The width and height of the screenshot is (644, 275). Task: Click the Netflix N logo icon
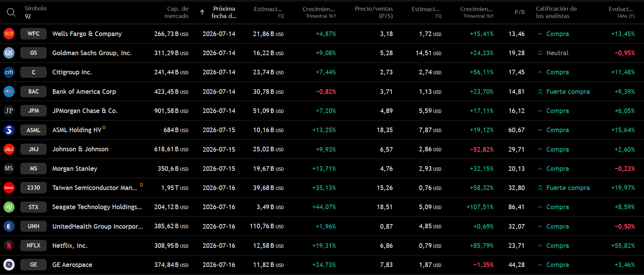click(9, 246)
